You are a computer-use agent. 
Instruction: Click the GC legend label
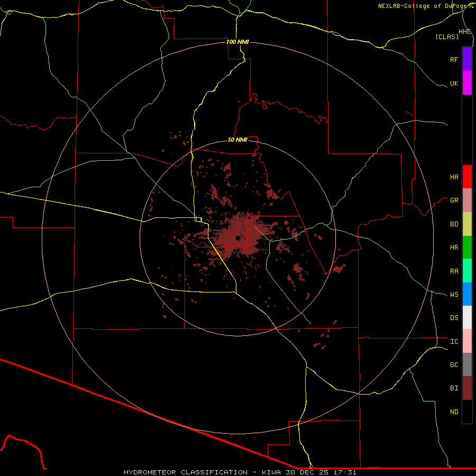[454, 365]
